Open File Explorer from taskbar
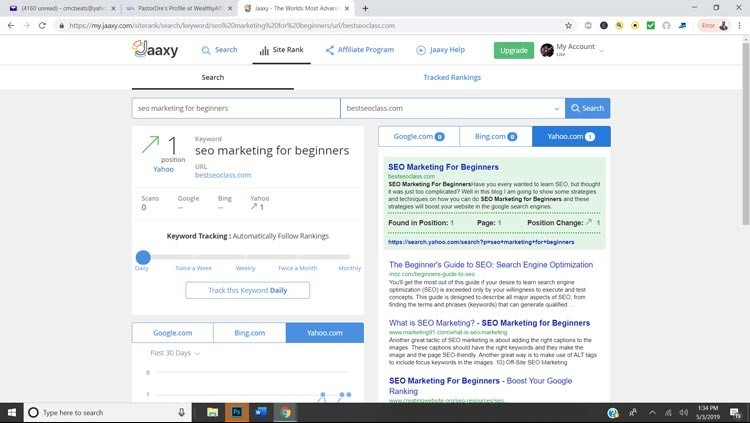 [212, 412]
